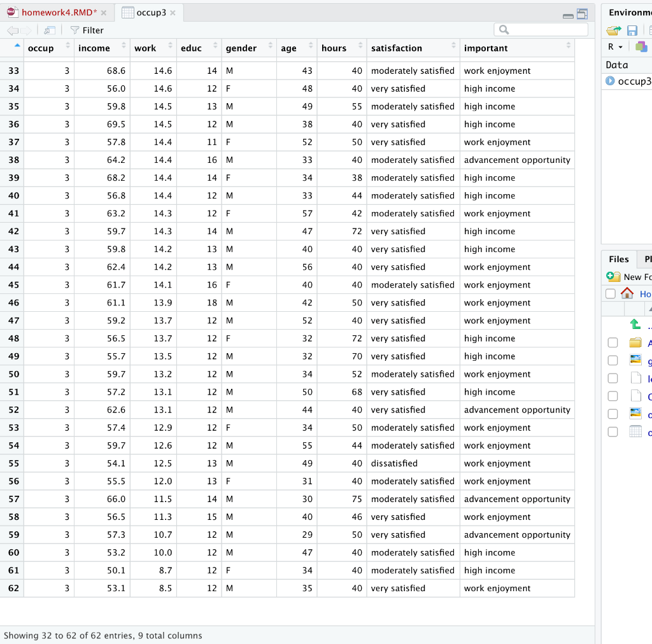Expand the occup3 data object
Viewport: 652px width, 644px height.
pyautogui.click(x=611, y=81)
